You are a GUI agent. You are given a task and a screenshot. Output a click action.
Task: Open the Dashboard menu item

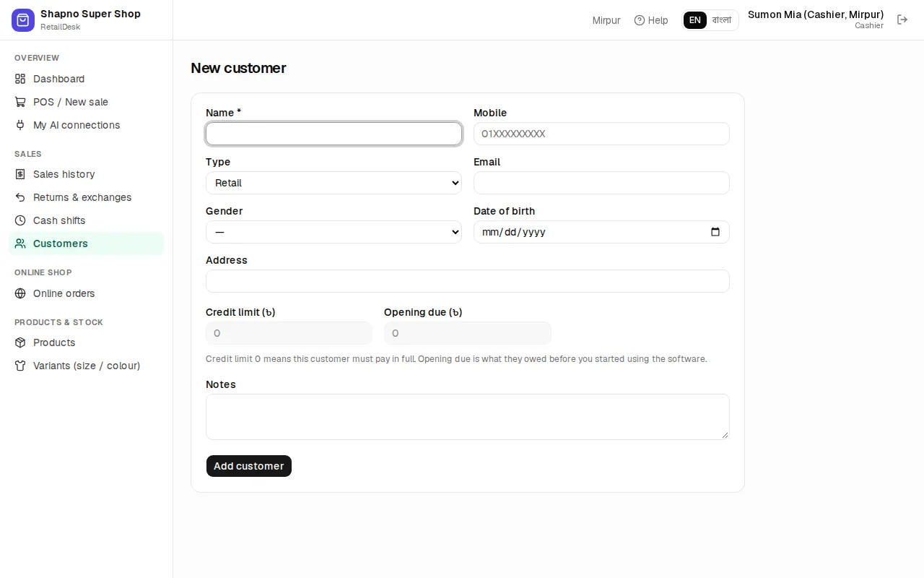point(87,79)
